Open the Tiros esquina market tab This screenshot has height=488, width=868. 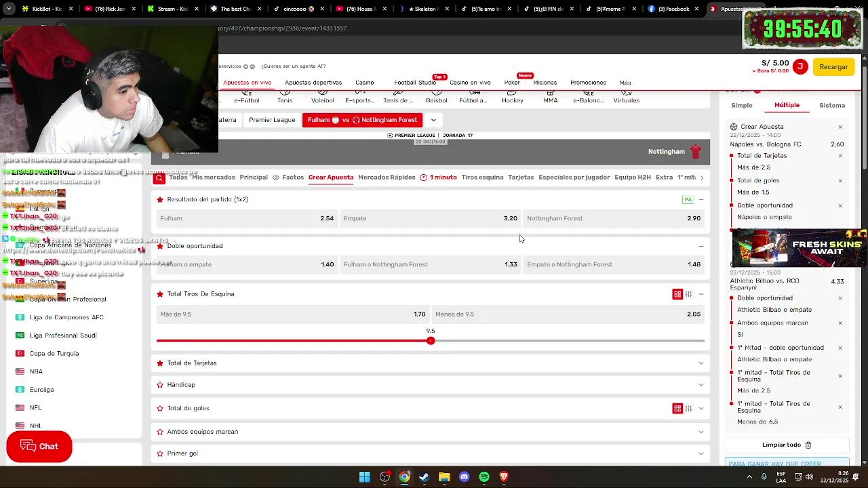[482, 177]
